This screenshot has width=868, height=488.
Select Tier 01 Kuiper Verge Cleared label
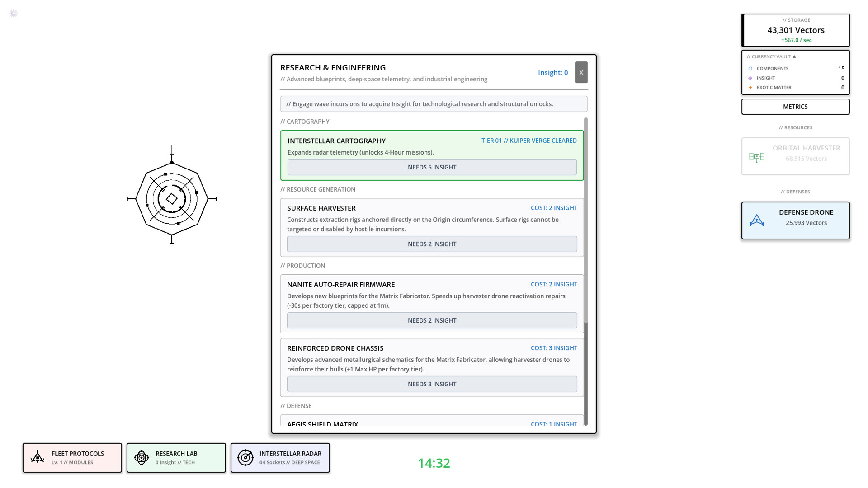click(x=529, y=141)
